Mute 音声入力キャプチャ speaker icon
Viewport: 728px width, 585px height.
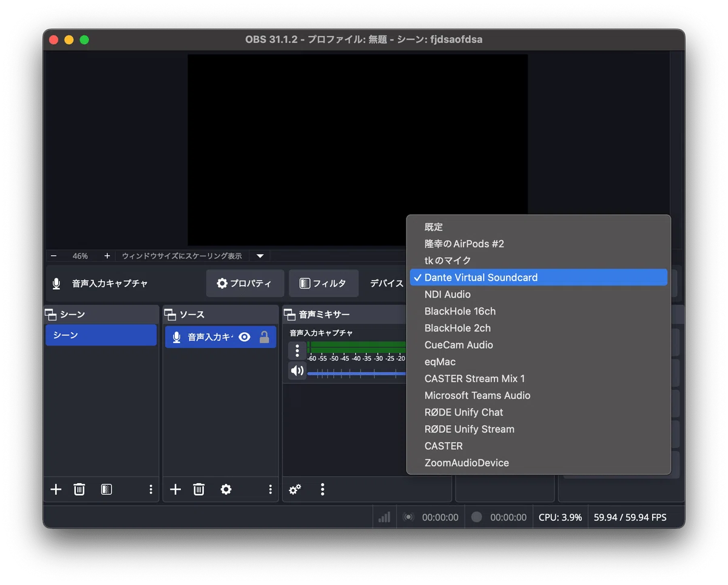297,370
